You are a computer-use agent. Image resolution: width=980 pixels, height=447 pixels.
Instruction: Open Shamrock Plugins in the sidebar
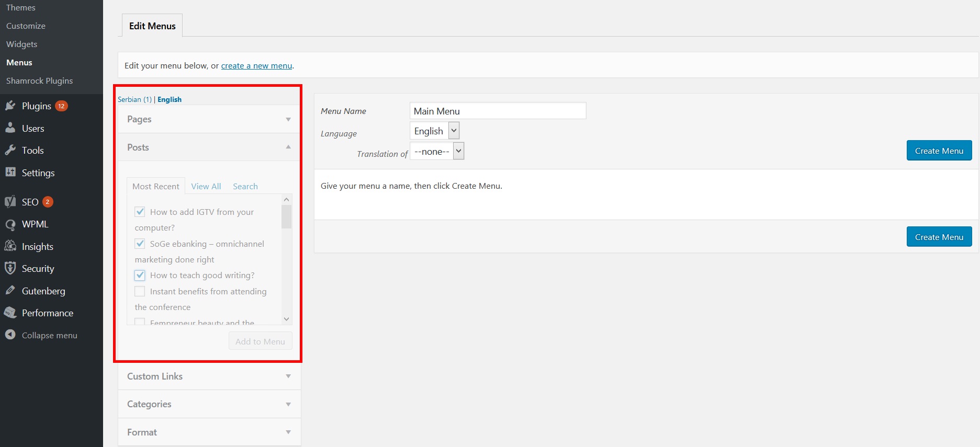coord(39,81)
